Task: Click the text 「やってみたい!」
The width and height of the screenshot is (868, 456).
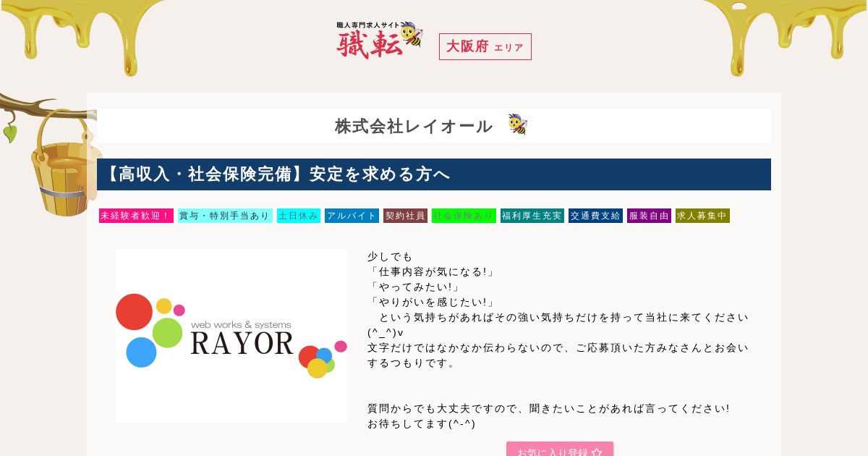Action: click(414, 287)
